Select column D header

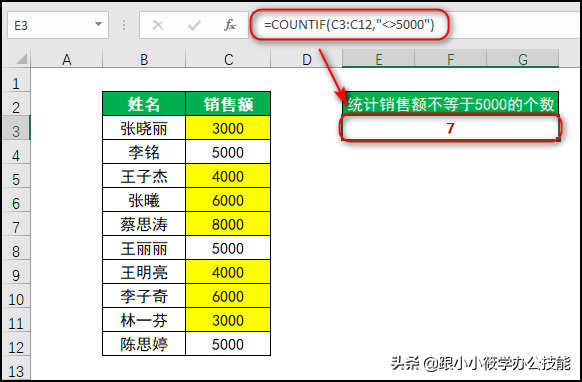click(x=307, y=59)
